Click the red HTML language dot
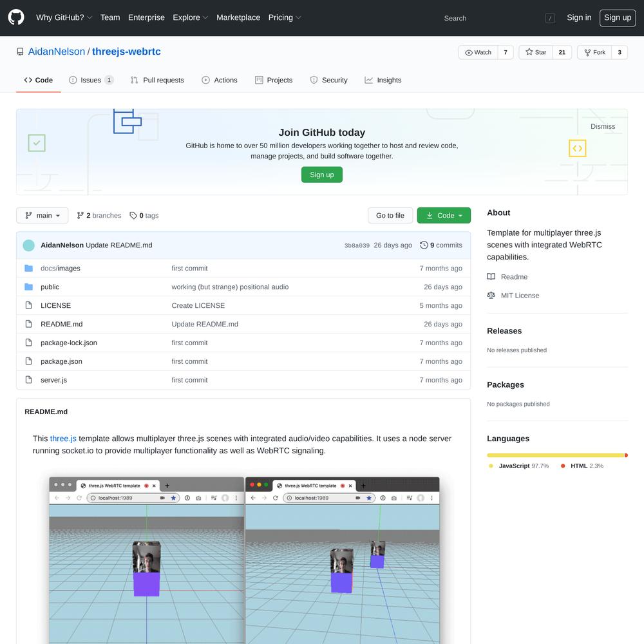Viewport: 644px width, 644px height. tap(563, 466)
